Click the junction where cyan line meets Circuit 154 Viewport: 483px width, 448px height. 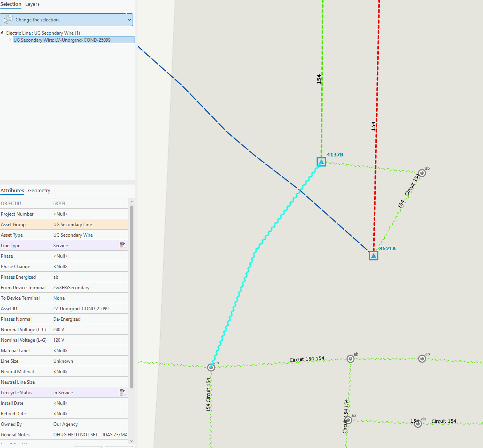point(211,367)
